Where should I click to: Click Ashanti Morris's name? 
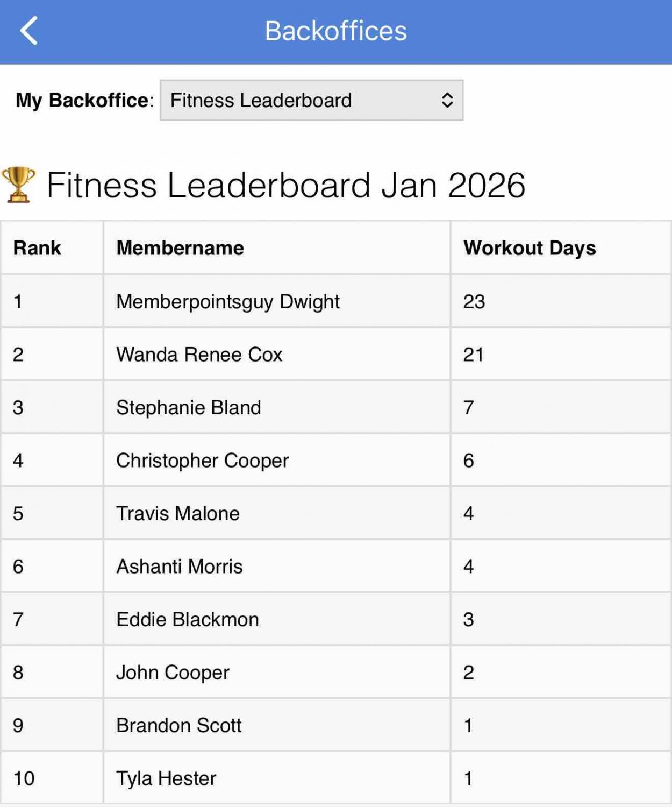(180, 567)
